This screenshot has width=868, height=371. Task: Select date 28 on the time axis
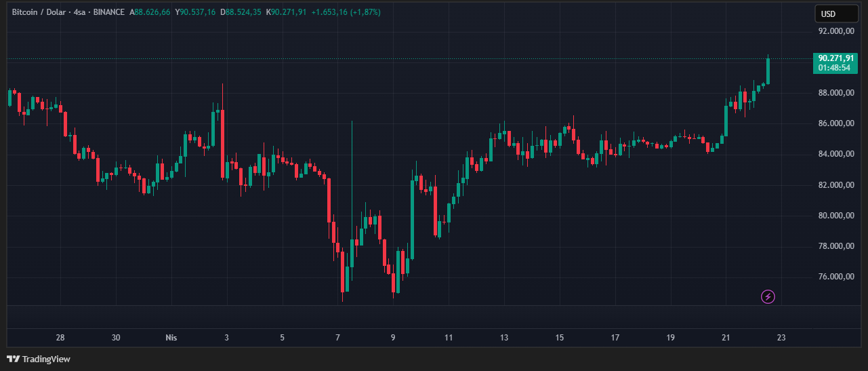[60, 337]
